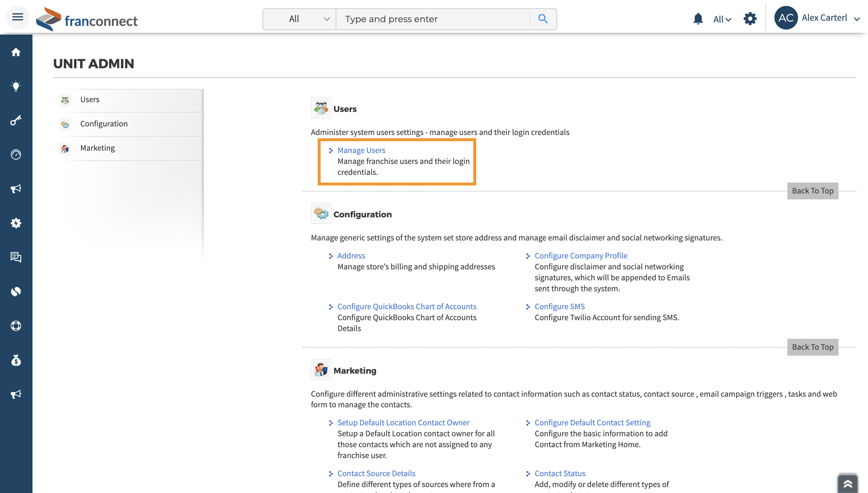Screen dimensions: 868x493
Task: Click the first Back To Top button
Action: (812, 191)
